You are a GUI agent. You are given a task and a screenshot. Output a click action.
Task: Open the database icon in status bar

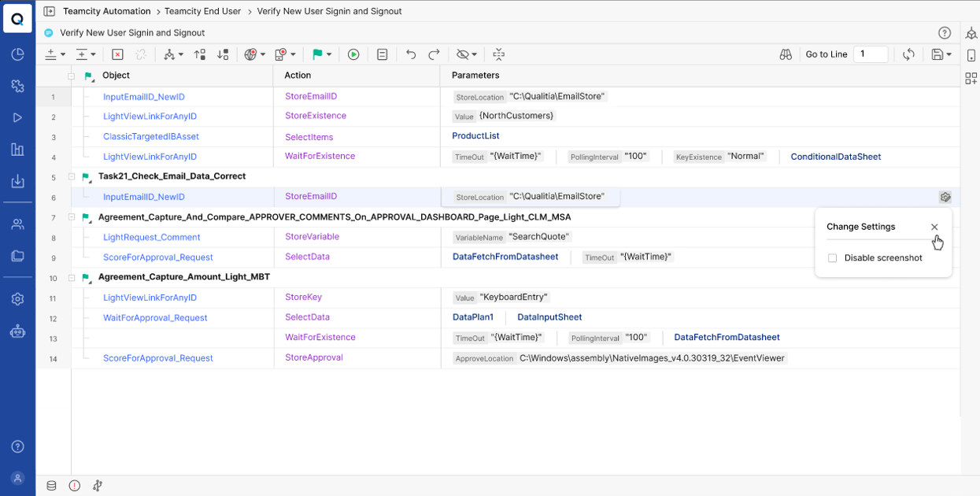click(52, 486)
